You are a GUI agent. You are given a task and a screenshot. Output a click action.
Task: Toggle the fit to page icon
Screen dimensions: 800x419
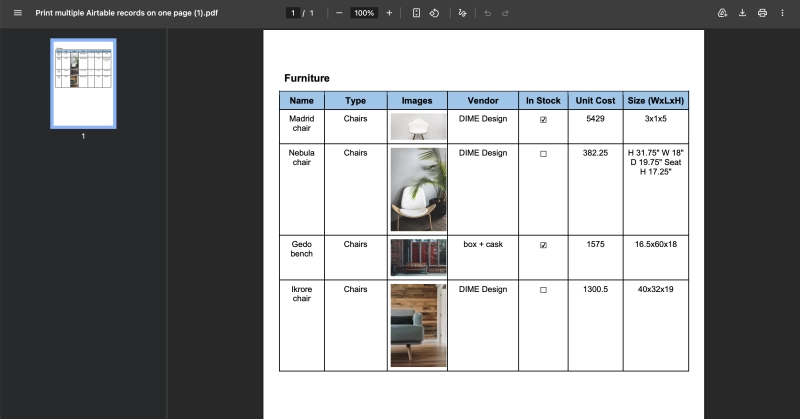click(x=416, y=13)
